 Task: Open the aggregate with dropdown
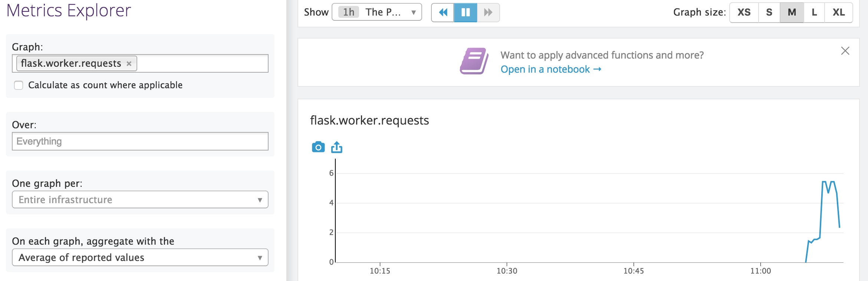pos(140,257)
